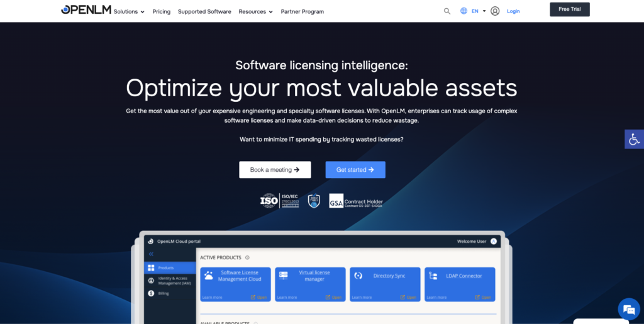Click the user account avatar icon

pos(495,11)
